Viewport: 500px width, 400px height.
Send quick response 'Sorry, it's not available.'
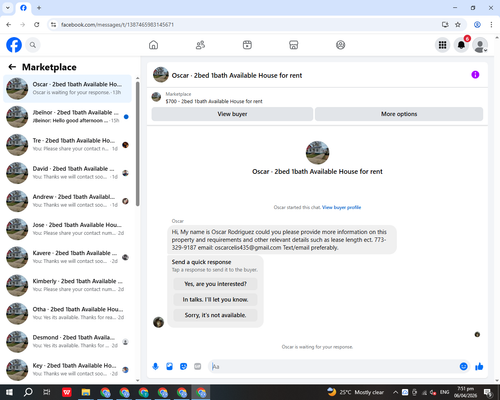tap(215, 315)
